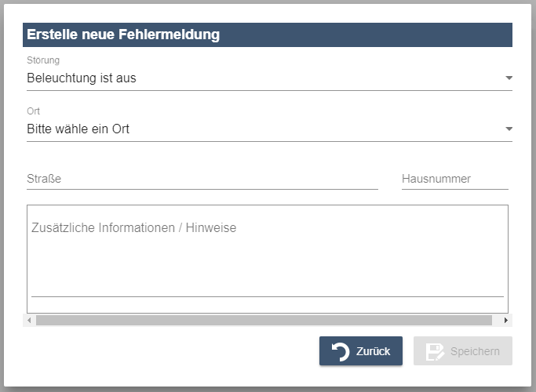
Task: Click the Zusätzliche Informationen / Hinweise text area
Action: pos(267,251)
